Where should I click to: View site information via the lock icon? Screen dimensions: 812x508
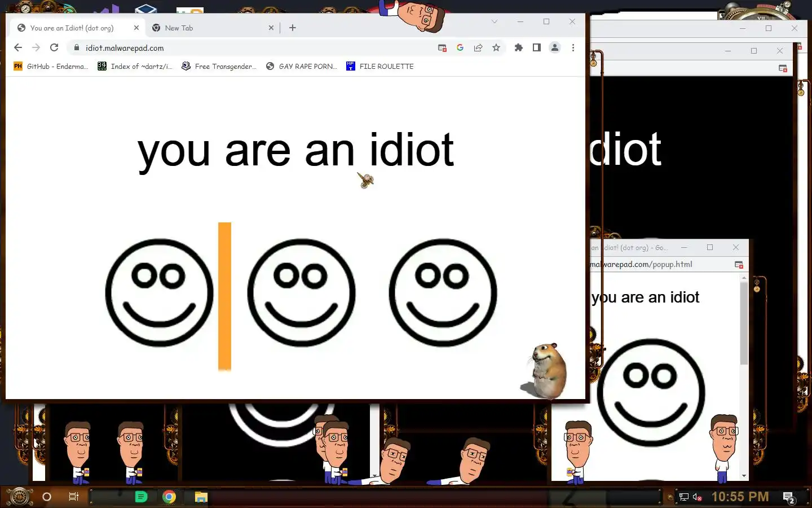(77, 48)
